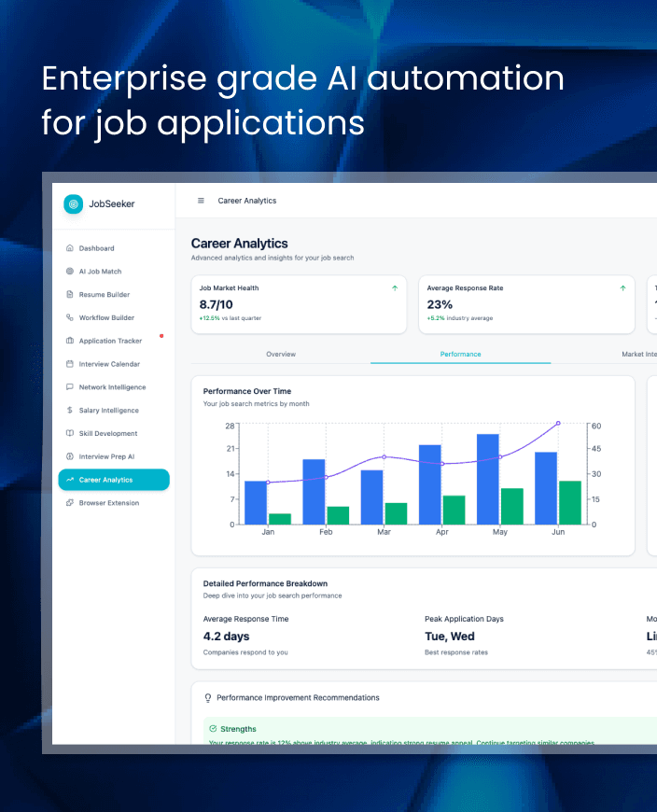
Task: Click the "8.7/10" score value
Action: click(x=216, y=304)
